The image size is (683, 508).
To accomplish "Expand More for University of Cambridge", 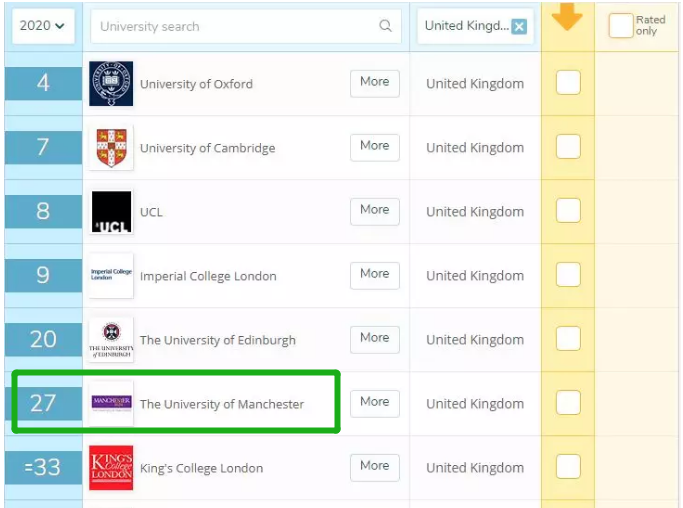I will tap(374, 147).
